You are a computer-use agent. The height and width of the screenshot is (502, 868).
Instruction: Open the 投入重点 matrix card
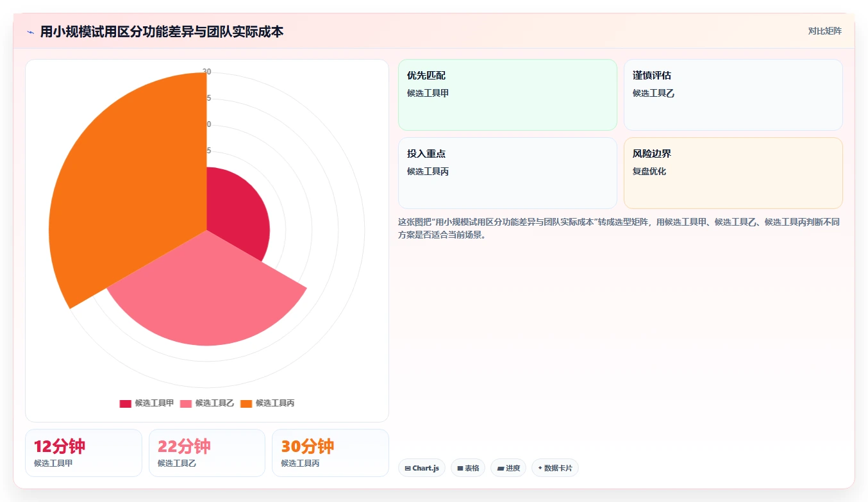click(x=508, y=173)
